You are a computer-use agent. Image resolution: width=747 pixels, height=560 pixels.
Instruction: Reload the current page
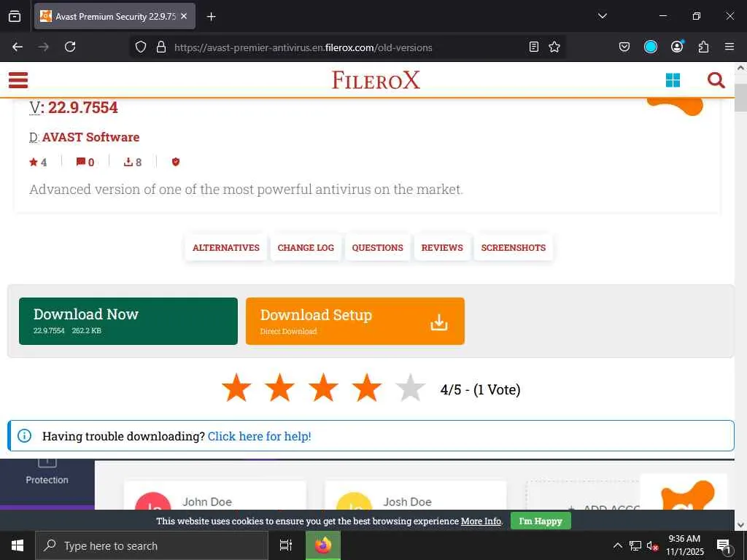70,47
